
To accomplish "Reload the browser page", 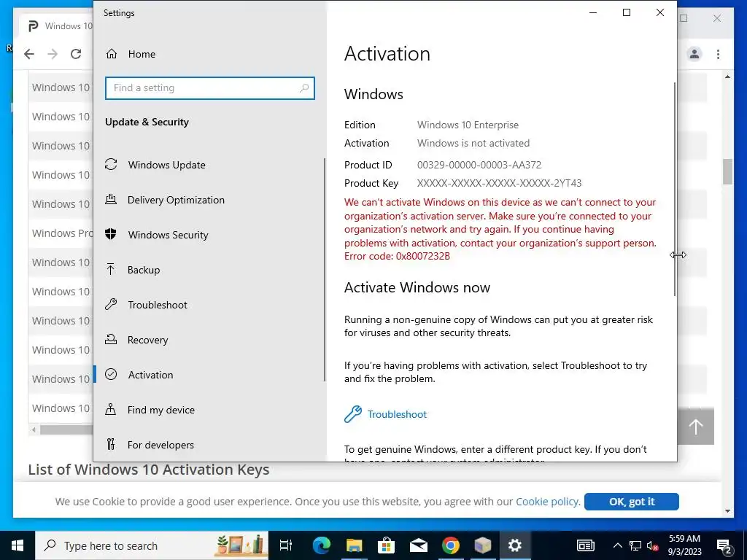I will pyautogui.click(x=76, y=54).
